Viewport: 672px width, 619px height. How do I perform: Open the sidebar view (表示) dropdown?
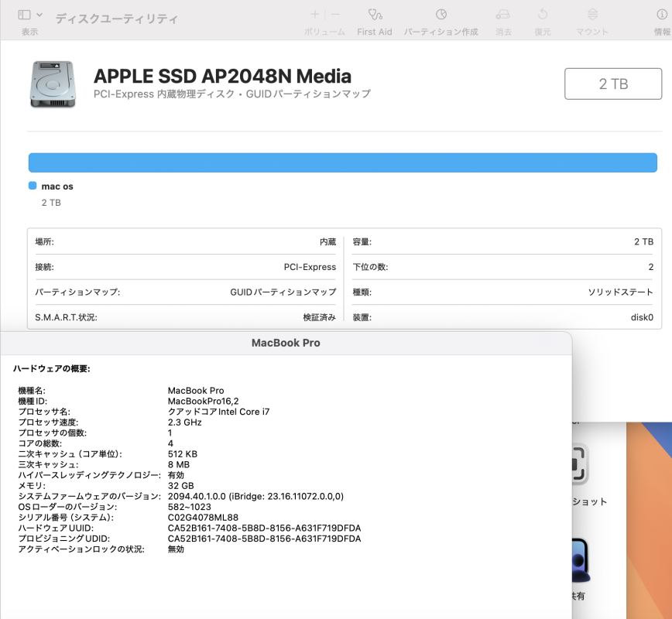tap(39, 15)
